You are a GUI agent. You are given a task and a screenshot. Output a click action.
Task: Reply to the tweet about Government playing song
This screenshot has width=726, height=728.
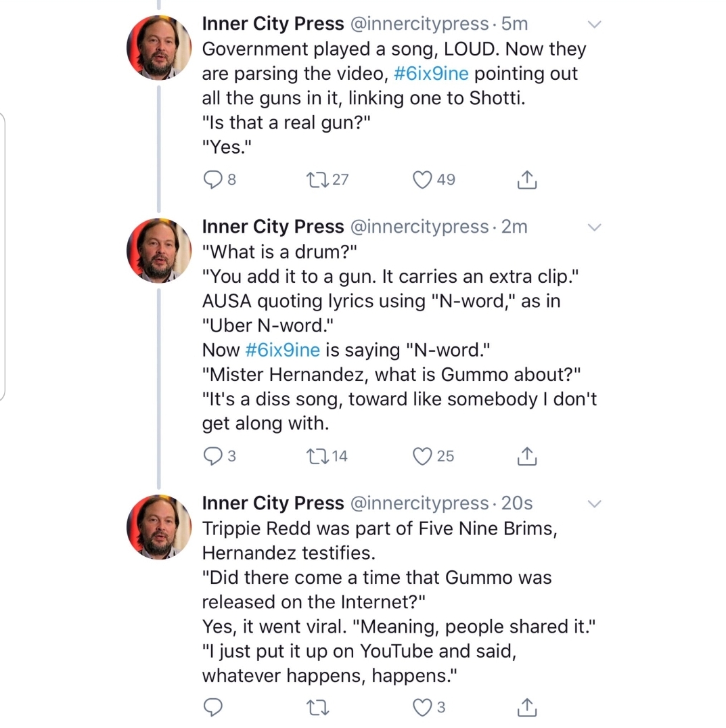coord(213,180)
